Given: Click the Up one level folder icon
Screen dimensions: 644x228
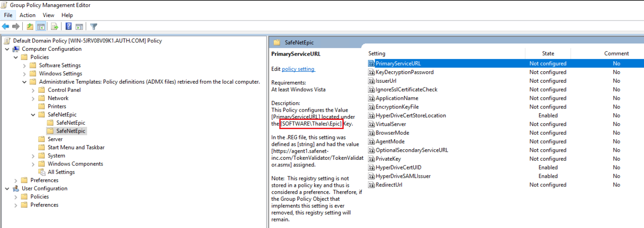Looking at the screenshot, I should coord(30,27).
